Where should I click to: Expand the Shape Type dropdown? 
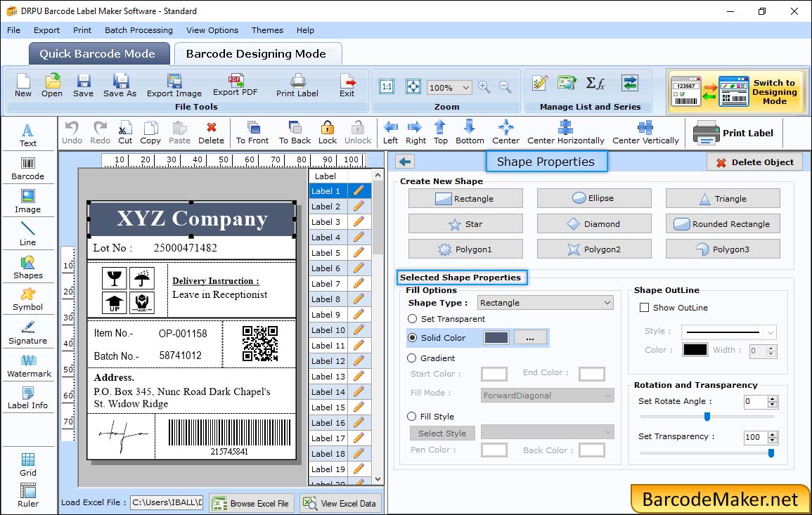pyautogui.click(x=607, y=303)
